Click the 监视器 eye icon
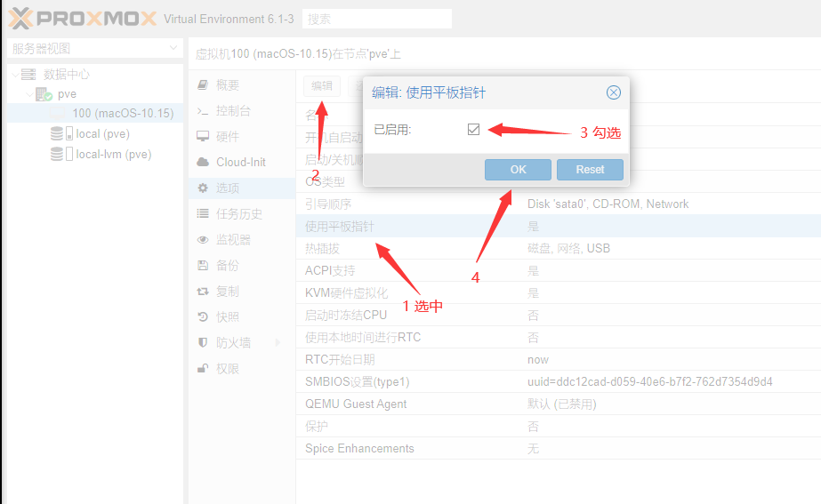This screenshot has width=821, height=504. (202, 240)
